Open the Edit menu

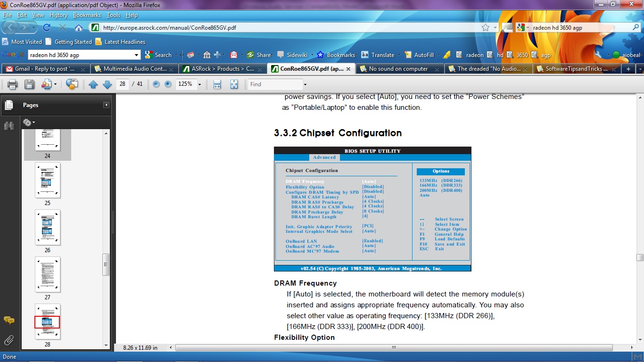(22, 15)
